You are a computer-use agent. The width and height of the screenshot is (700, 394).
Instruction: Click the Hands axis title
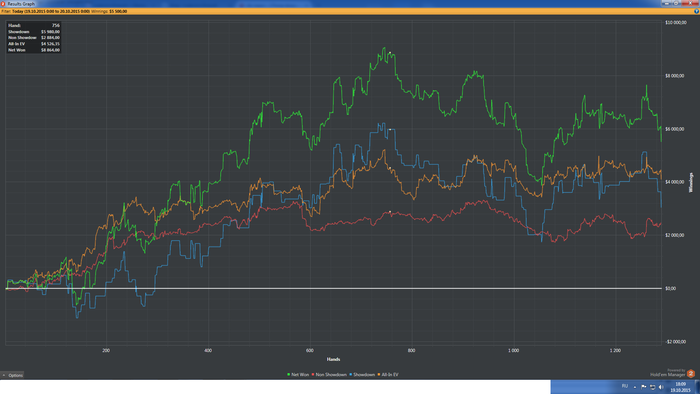coord(333,359)
